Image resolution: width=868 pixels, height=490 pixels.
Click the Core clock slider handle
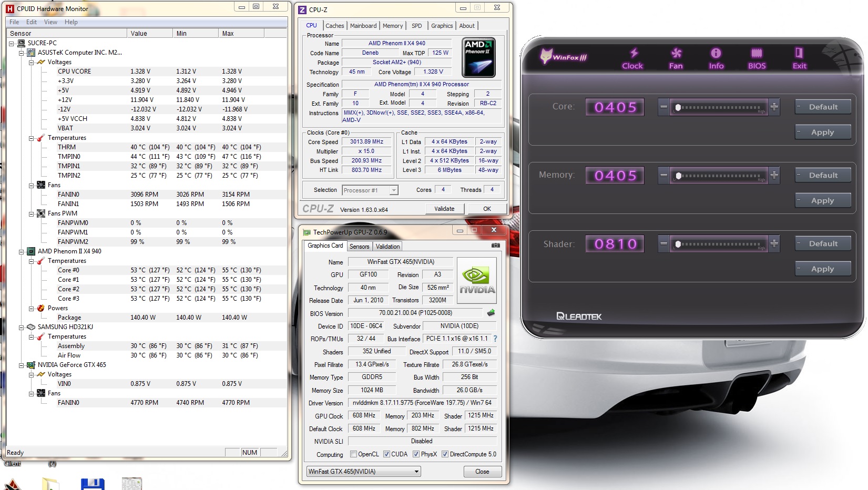pos(678,107)
